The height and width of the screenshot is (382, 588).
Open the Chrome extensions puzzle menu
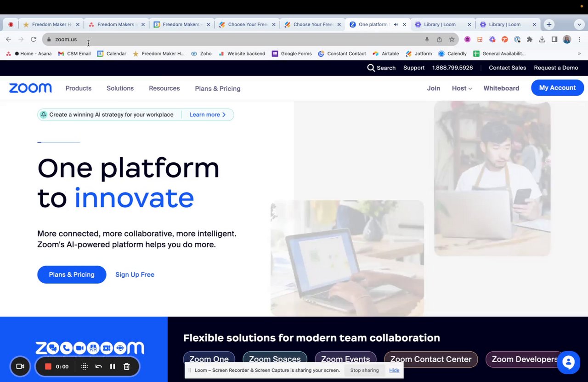pyautogui.click(x=530, y=40)
